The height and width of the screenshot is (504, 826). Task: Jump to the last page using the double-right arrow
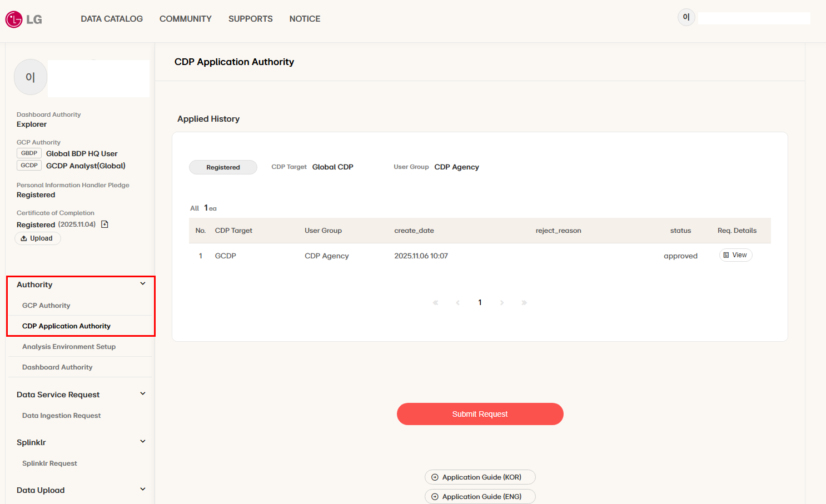524,303
